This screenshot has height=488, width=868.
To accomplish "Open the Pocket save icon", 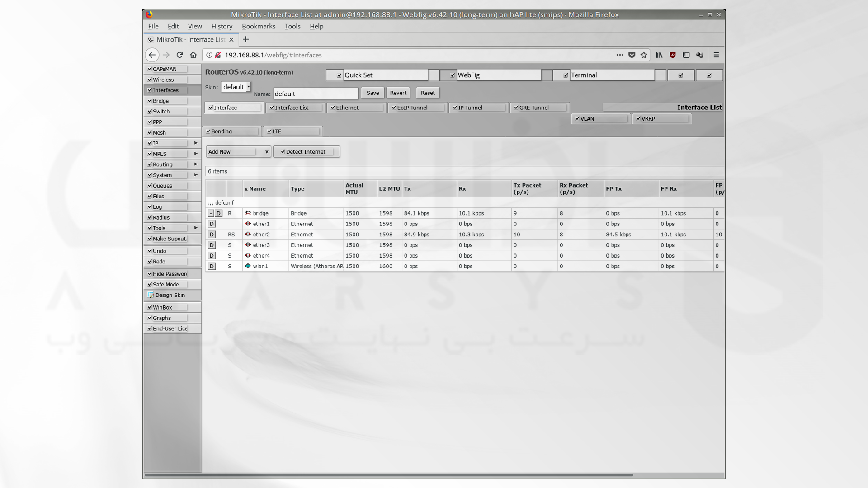I will (632, 55).
